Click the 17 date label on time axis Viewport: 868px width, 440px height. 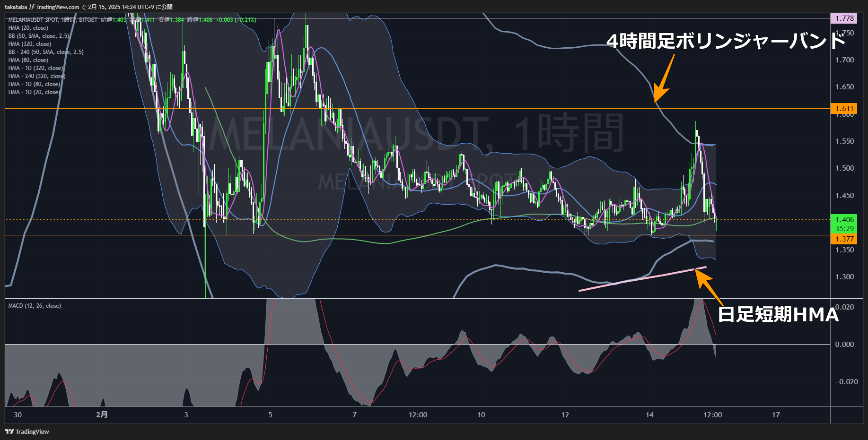point(776,415)
